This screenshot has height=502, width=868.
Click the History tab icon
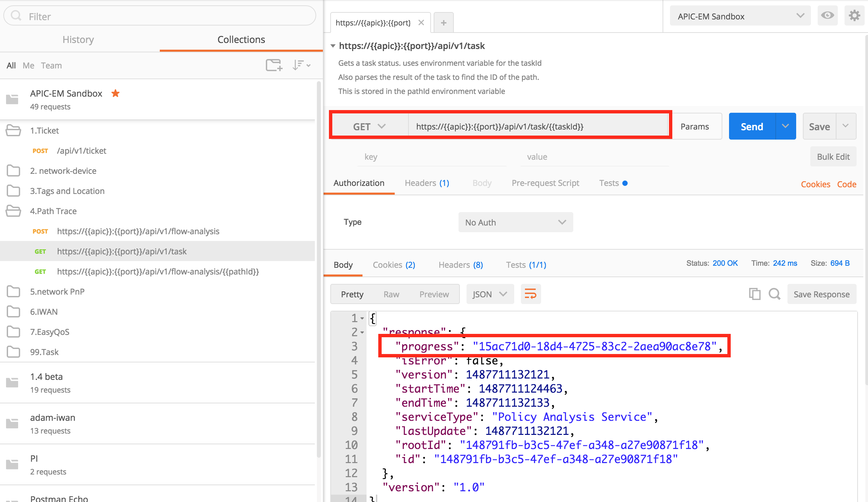click(x=78, y=39)
